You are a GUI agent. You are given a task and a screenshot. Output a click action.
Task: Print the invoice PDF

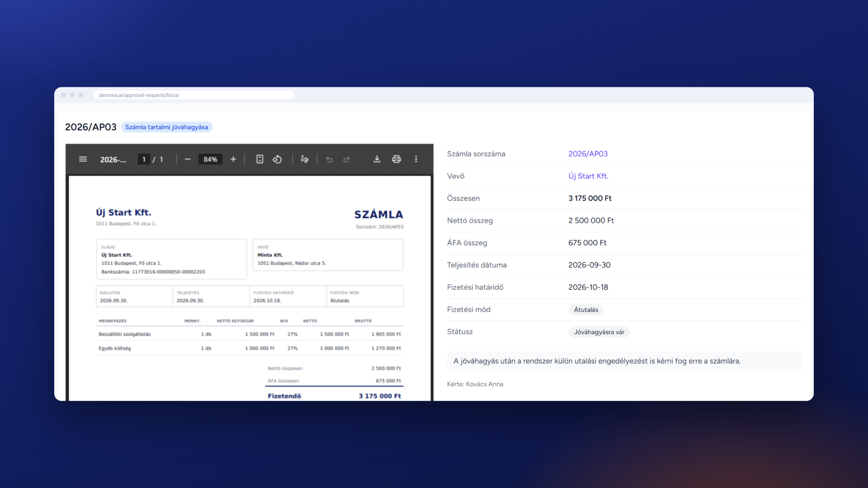click(396, 159)
